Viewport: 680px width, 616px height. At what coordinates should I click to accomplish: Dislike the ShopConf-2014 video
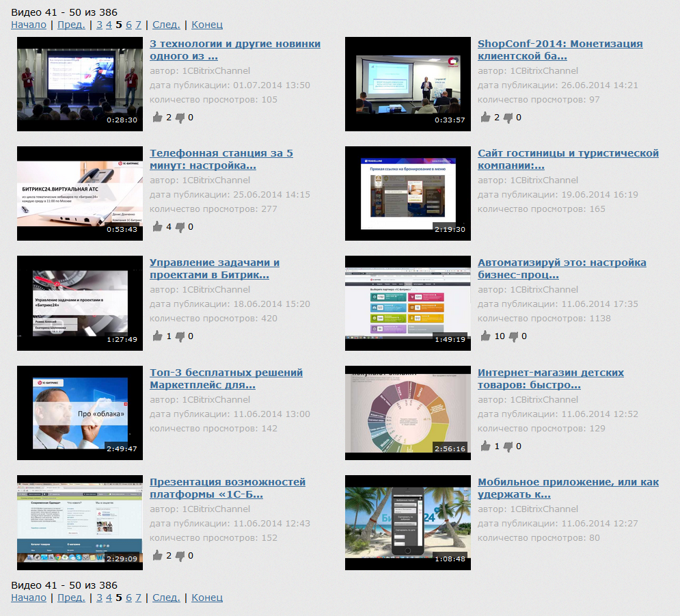[x=509, y=117]
